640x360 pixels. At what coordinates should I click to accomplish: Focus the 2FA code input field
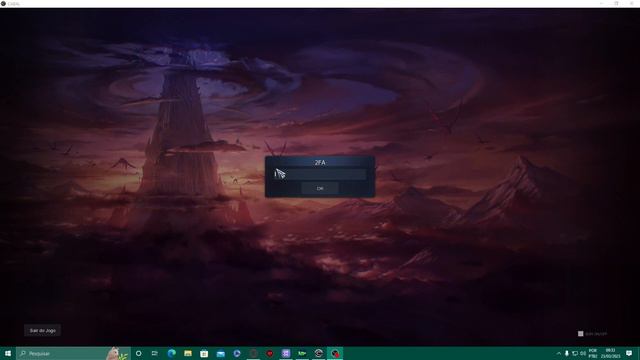[x=320, y=175]
